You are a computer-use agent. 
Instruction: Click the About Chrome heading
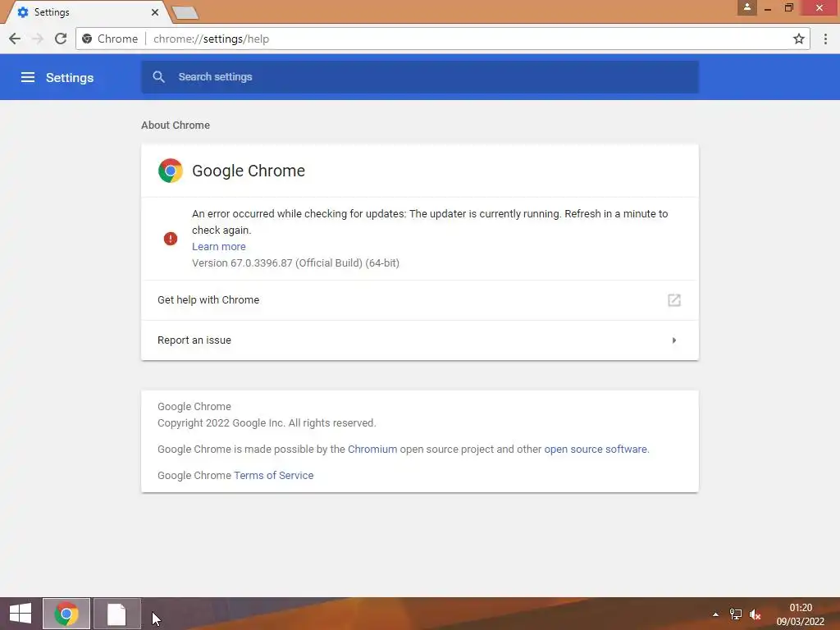coord(176,125)
